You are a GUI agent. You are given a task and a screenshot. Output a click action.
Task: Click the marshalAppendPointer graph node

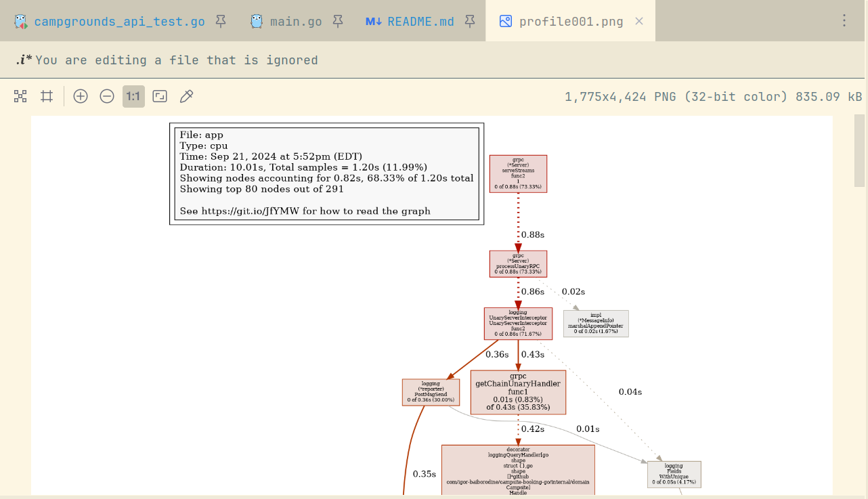tap(596, 324)
